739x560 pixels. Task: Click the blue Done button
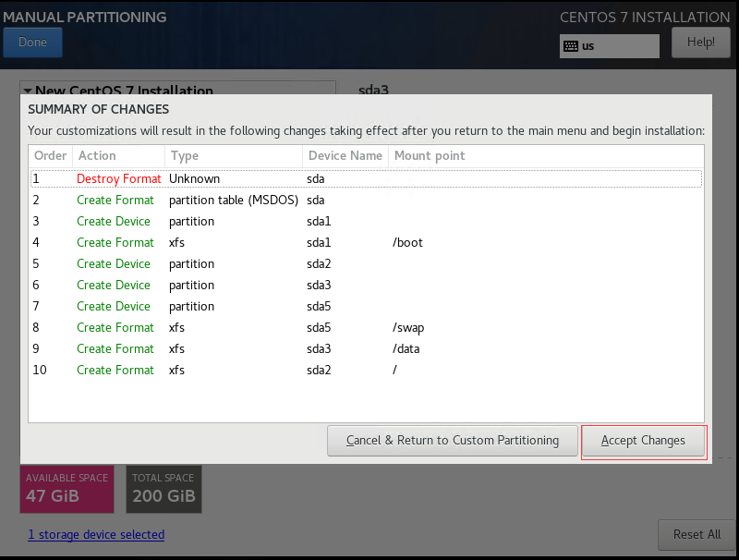[32, 43]
